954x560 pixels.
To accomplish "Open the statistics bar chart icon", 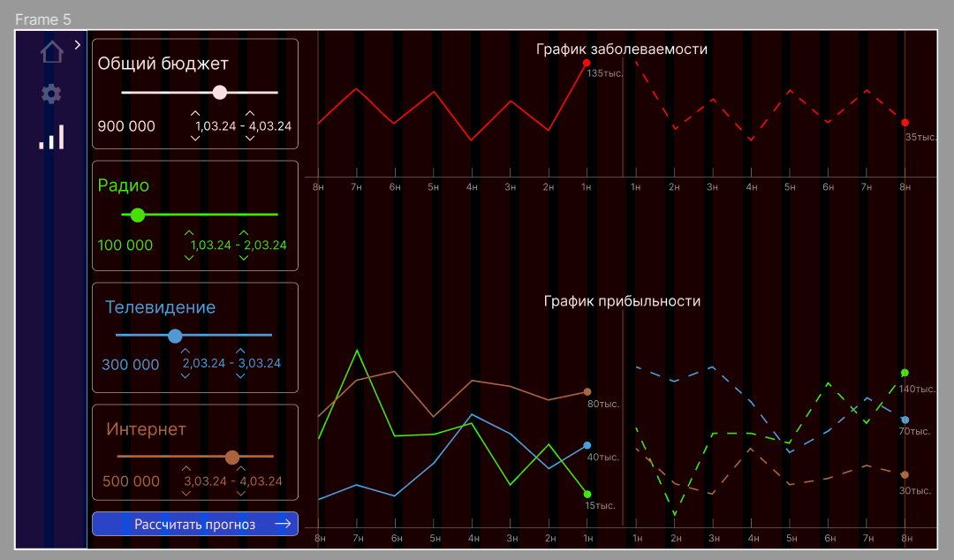I will [52, 137].
